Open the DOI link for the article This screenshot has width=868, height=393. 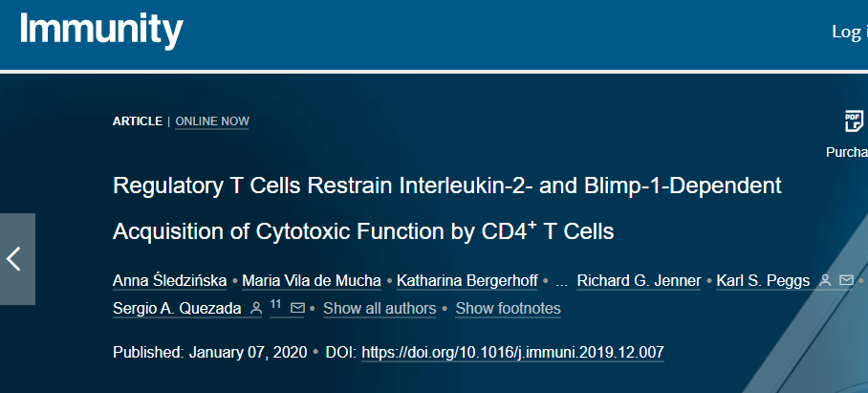pyautogui.click(x=512, y=353)
